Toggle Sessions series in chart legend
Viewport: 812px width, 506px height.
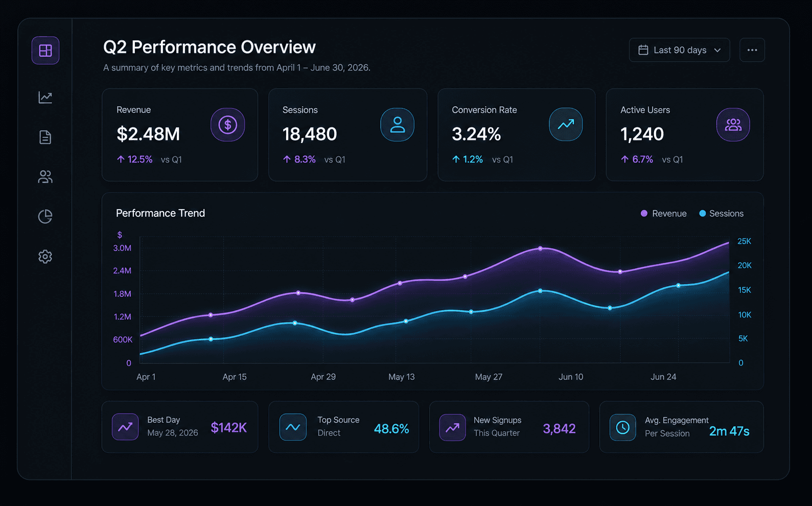point(722,214)
